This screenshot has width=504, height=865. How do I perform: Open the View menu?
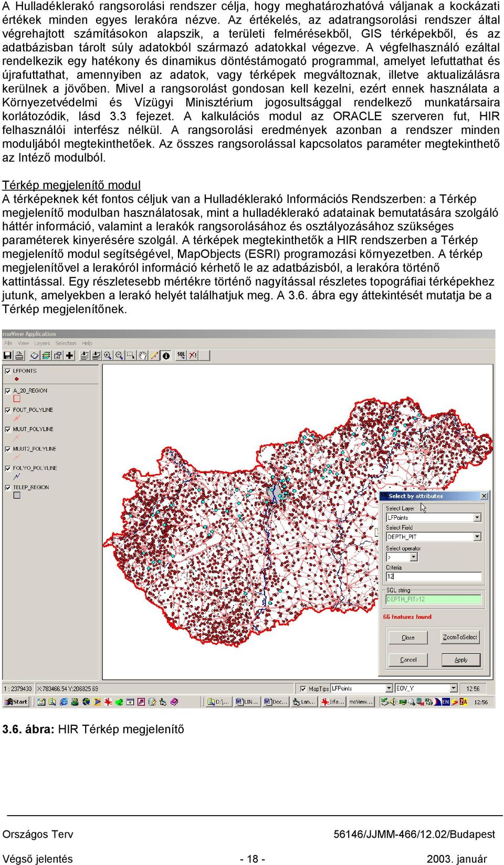pos(24,343)
